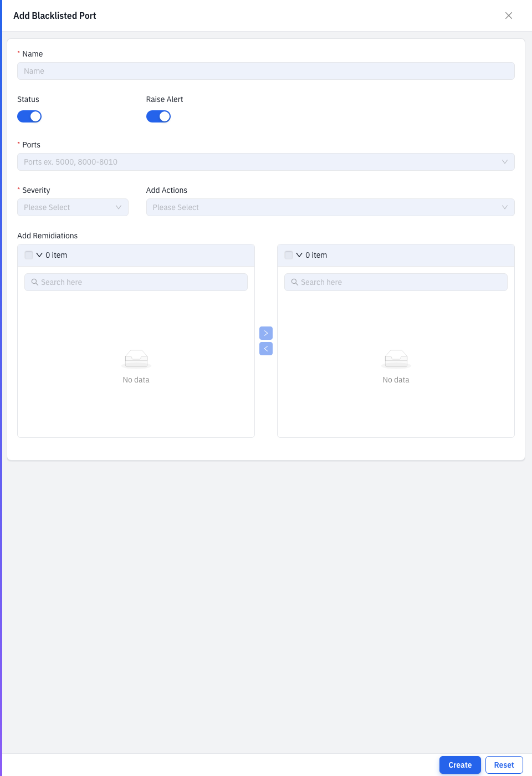Click the left list Search here field
Viewport: 532px width, 776px height.
click(x=136, y=282)
